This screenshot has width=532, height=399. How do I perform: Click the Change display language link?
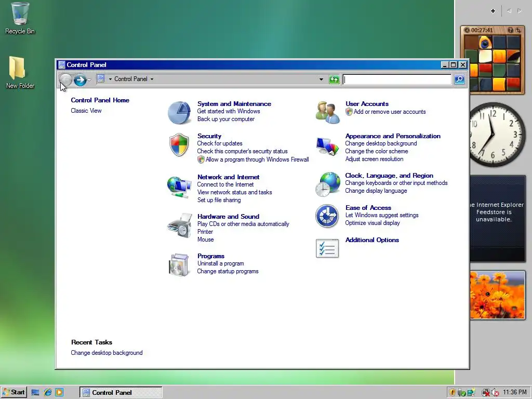click(x=376, y=191)
